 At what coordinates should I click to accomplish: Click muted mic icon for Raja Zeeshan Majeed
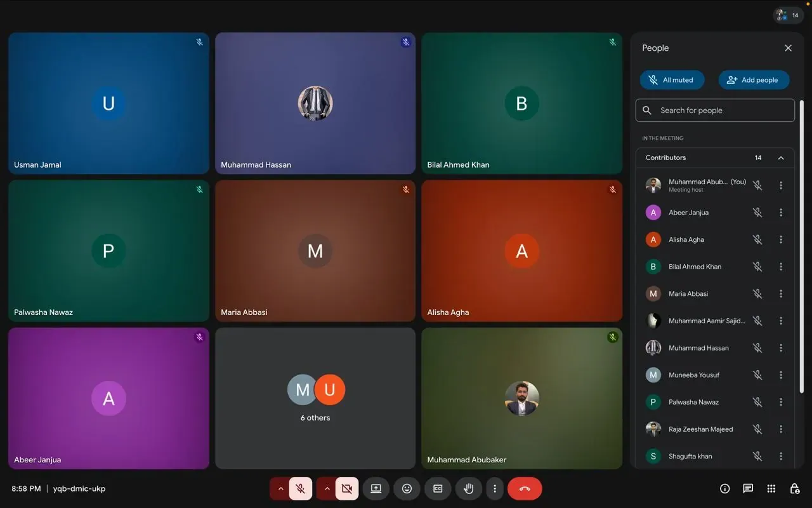[x=757, y=429]
